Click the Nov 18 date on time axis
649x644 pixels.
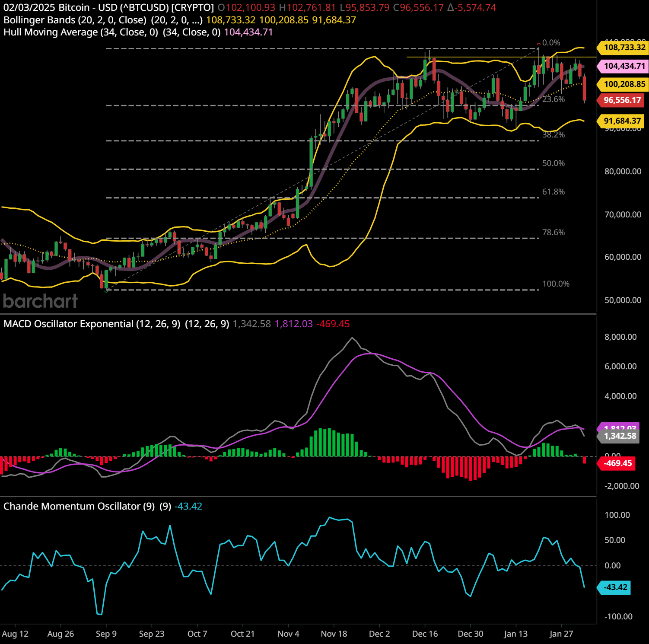[x=334, y=634]
